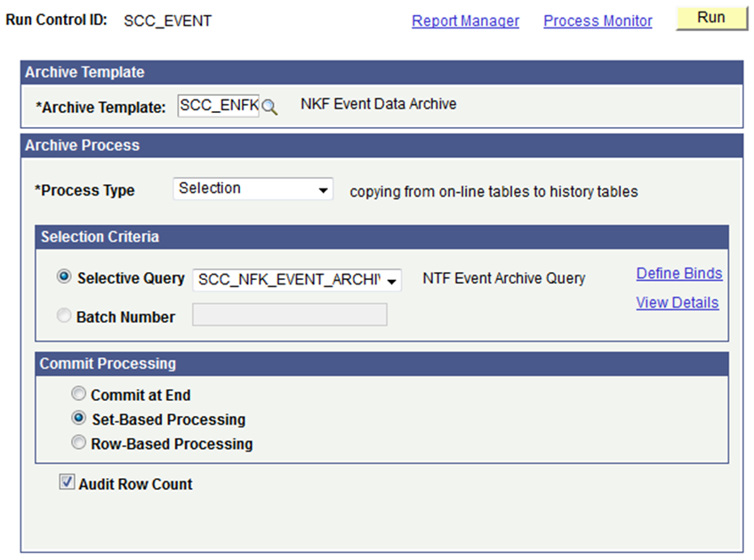754x560 pixels.
Task: Choose Set-Based Processing
Action: pos(78,419)
